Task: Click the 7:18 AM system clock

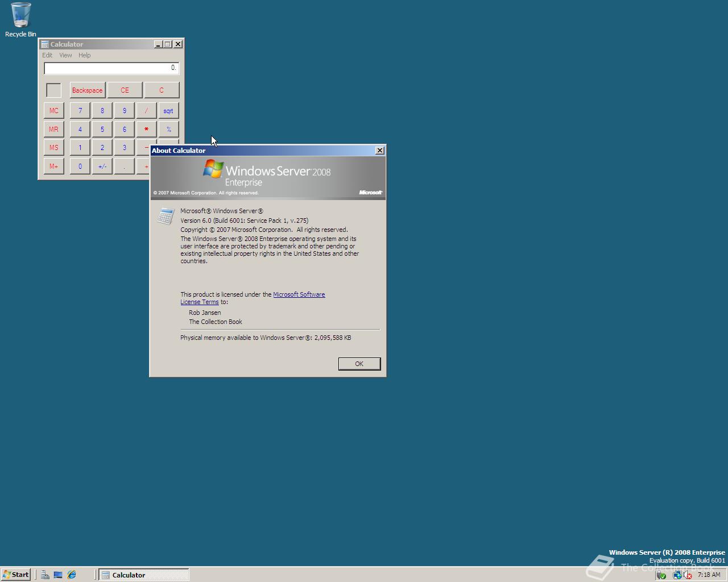Action: tap(709, 575)
